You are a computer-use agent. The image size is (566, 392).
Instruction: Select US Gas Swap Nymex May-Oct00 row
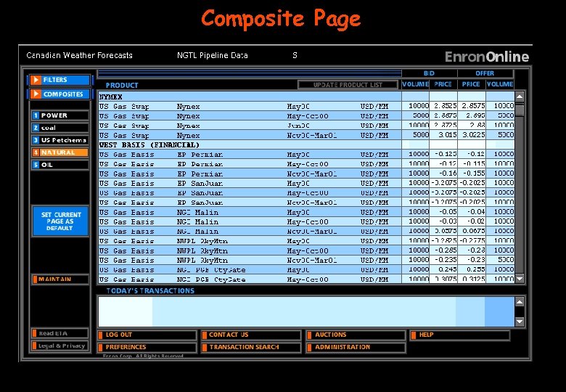pos(306,116)
